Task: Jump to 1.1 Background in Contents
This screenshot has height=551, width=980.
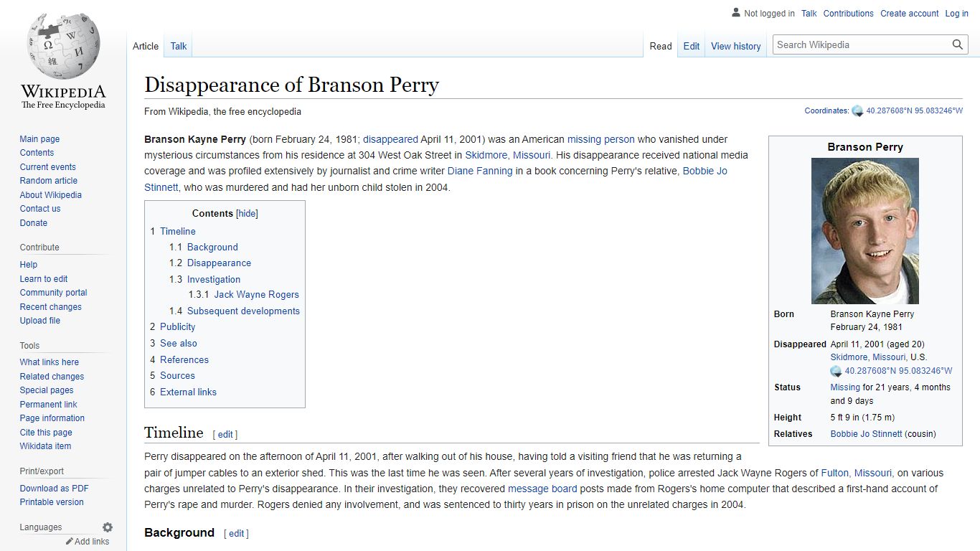Action: [212, 247]
